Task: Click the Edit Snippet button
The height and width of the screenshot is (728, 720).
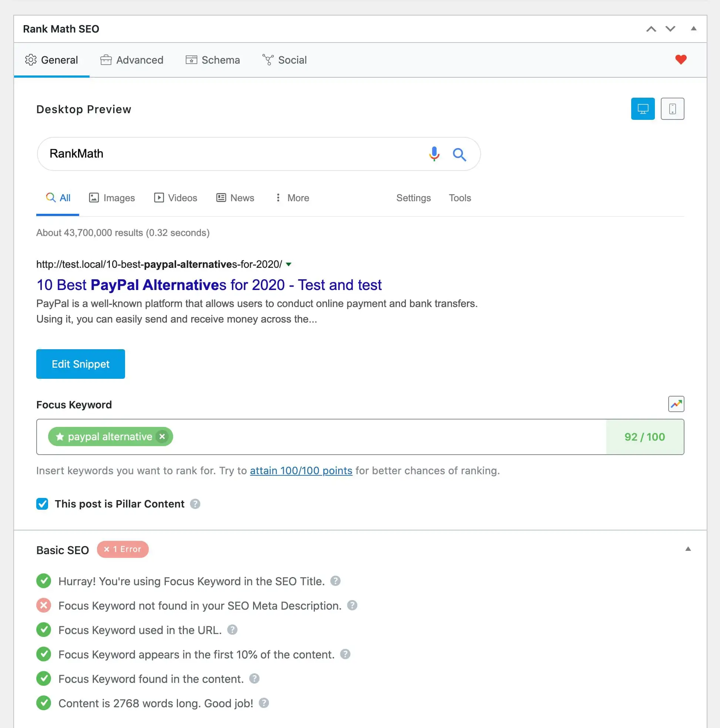Action: pos(81,364)
